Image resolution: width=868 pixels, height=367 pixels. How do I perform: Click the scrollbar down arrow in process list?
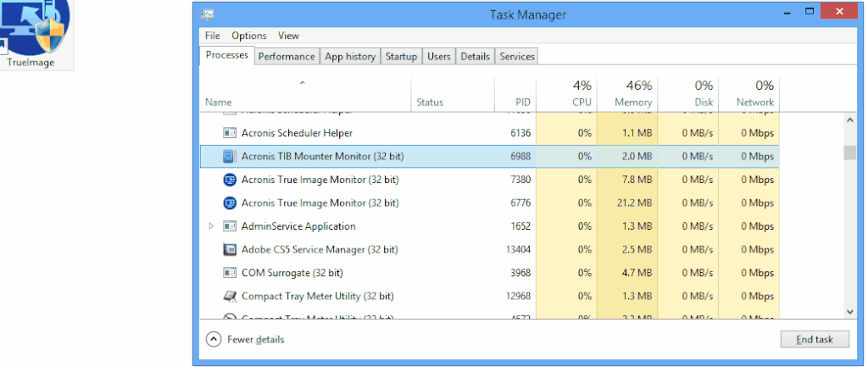[x=850, y=312]
